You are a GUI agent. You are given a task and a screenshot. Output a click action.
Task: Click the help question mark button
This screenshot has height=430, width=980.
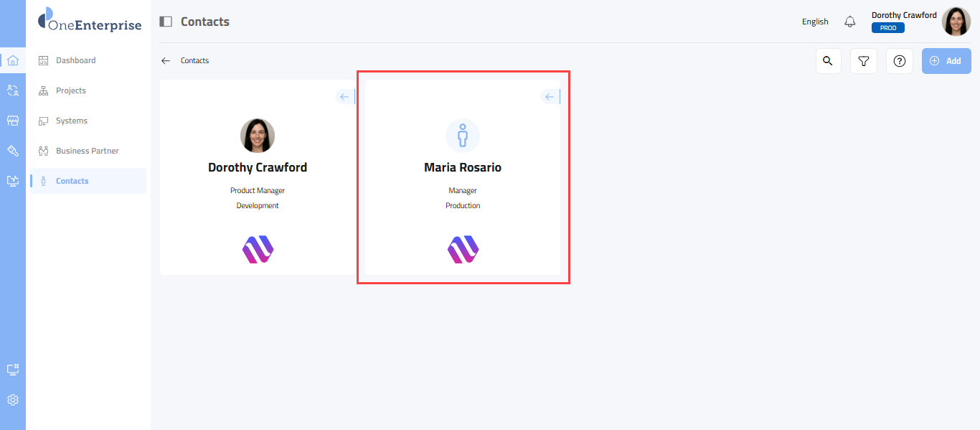[900, 61]
